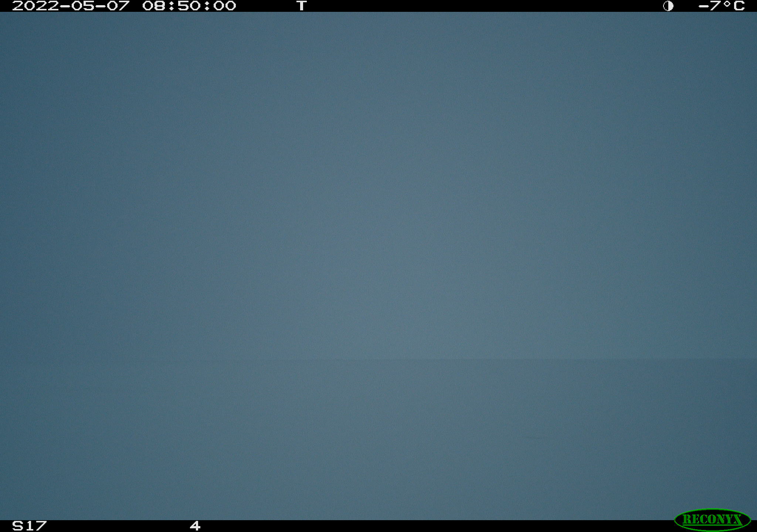Image resolution: width=757 pixels, height=532 pixels.
Task: Select the date 2022-05-07
Action: pos(71,6)
